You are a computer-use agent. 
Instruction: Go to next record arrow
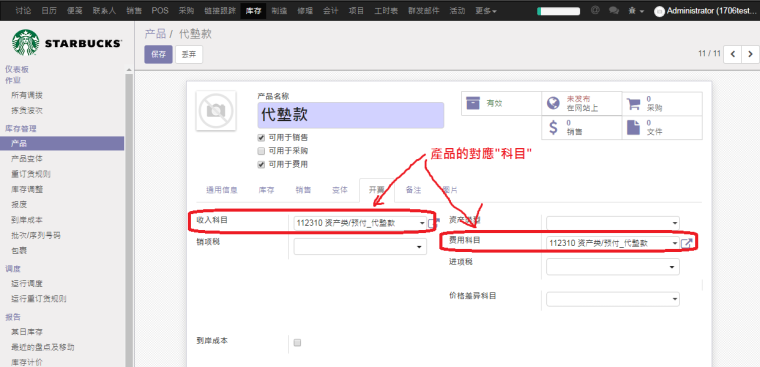(x=750, y=54)
